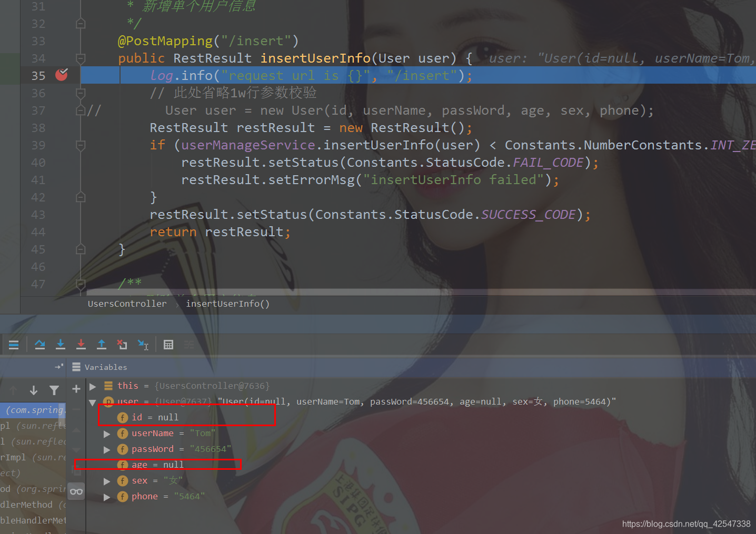This screenshot has width=756, height=534.
Task: Click the Drop Frame icon
Action: (122, 344)
